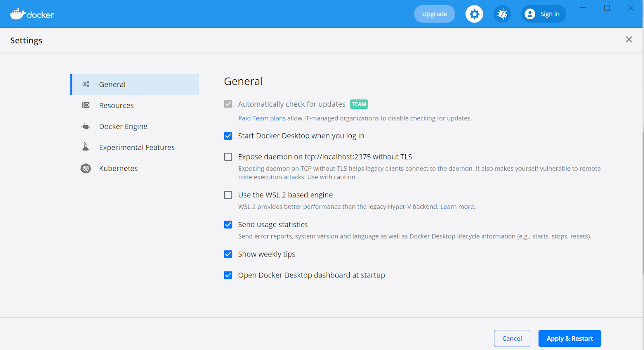Close the Docker Desktop window

[631, 8]
